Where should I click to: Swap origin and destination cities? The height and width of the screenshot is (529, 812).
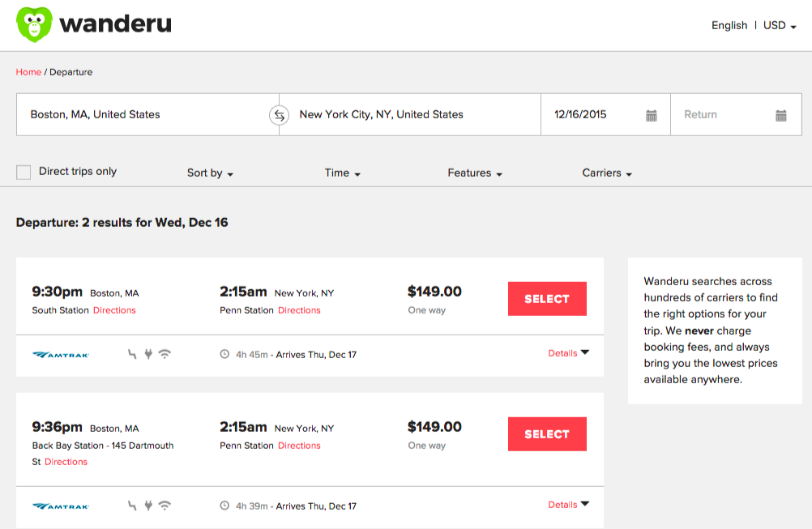(279, 115)
